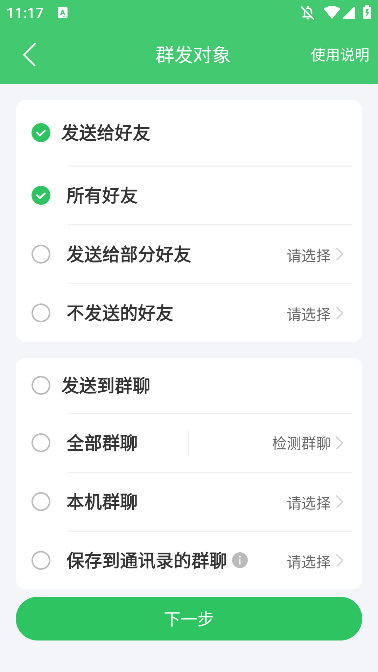Open 请选择 chevron for 发送给部分好友

pyautogui.click(x=315, y=255)
